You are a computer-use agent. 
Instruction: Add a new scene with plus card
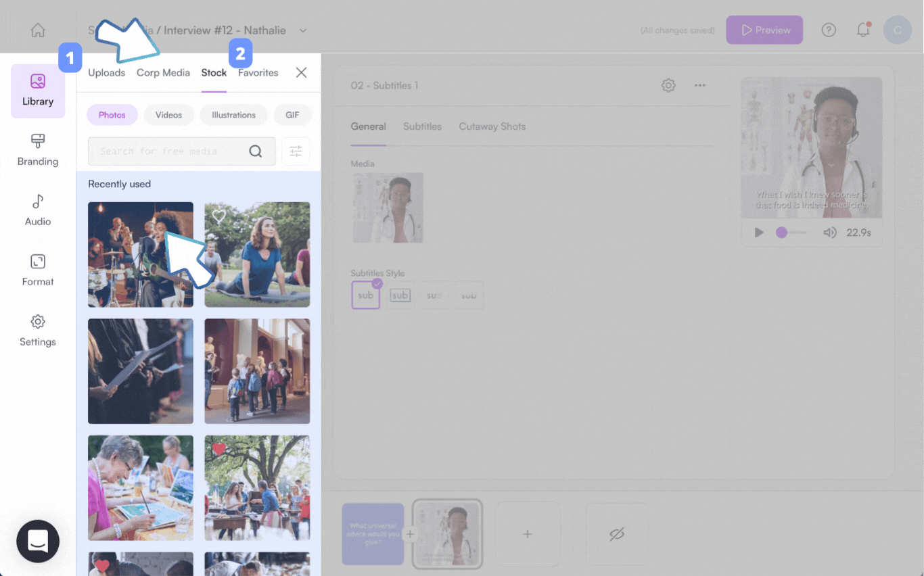tap(528, 534)
